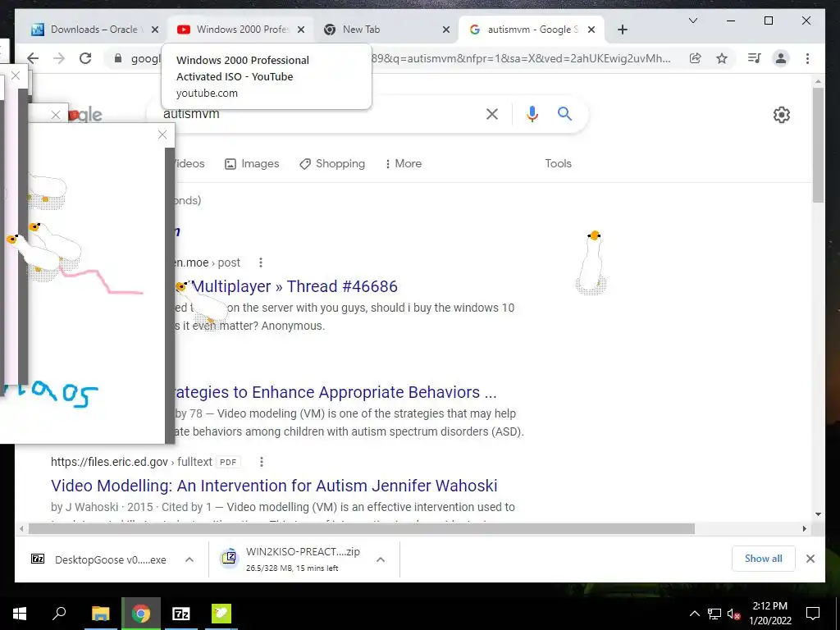Open a new tab with plus button

622,30
